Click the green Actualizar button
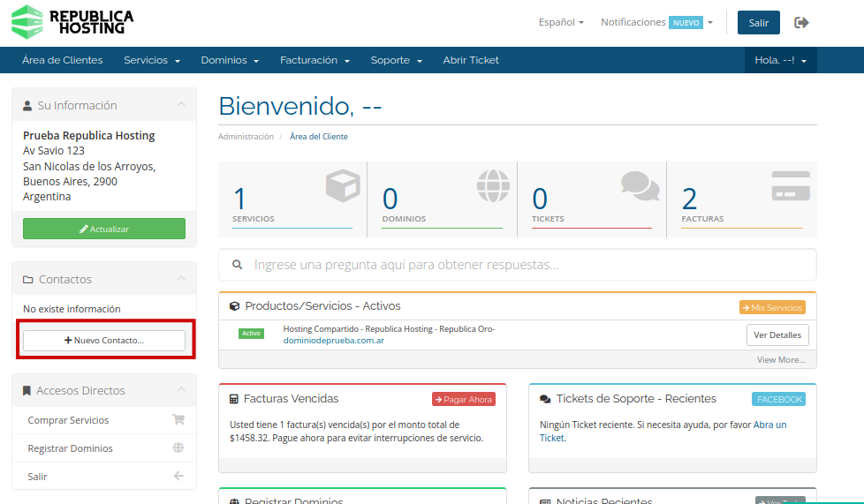The image size is (864, 504). 104,229
